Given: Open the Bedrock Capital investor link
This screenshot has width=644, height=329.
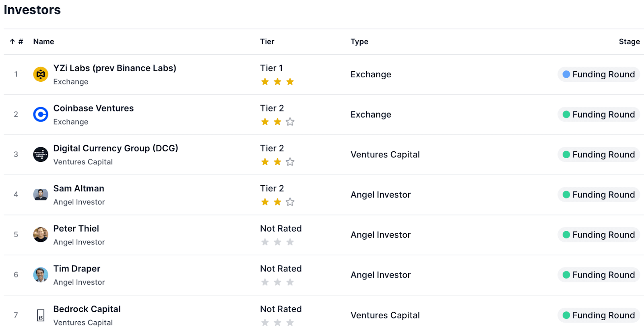Looking at the screenshot, I should pos(87,309).
